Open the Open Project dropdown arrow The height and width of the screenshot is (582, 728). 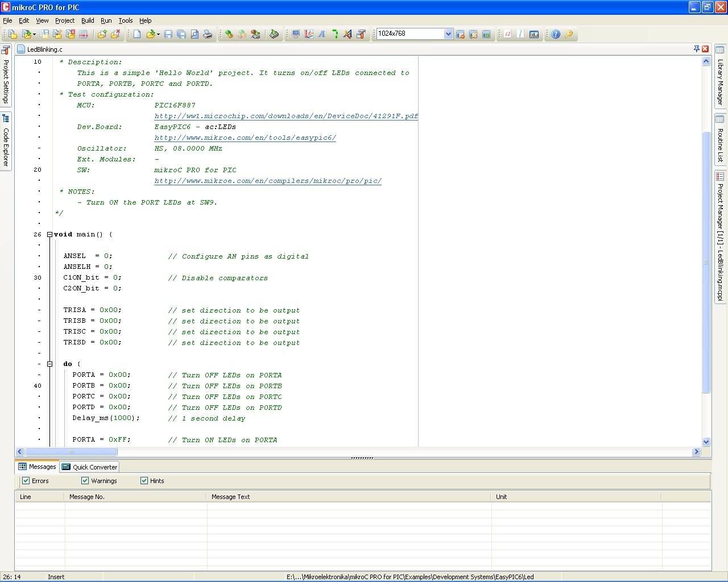pyautogui.click(x=34, y=34)
